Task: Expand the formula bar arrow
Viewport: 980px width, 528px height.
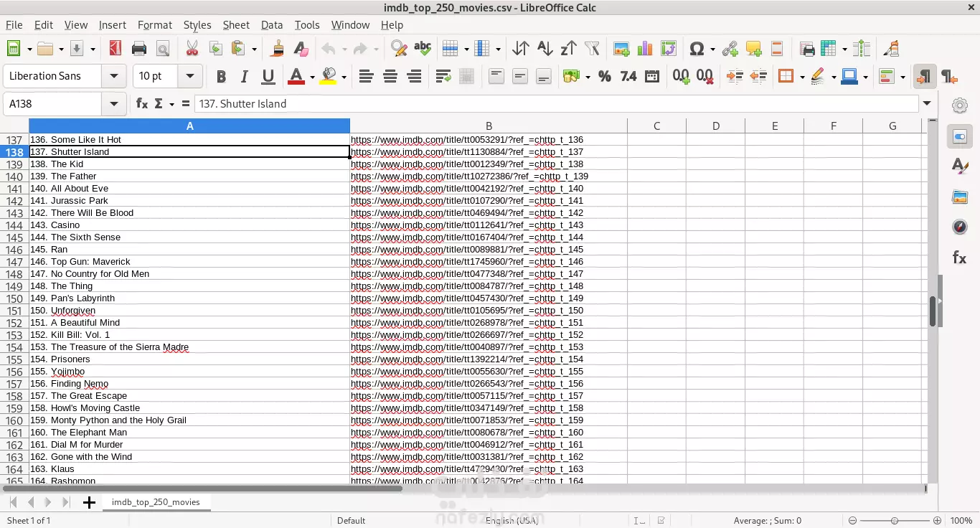Action: [928, 104]
